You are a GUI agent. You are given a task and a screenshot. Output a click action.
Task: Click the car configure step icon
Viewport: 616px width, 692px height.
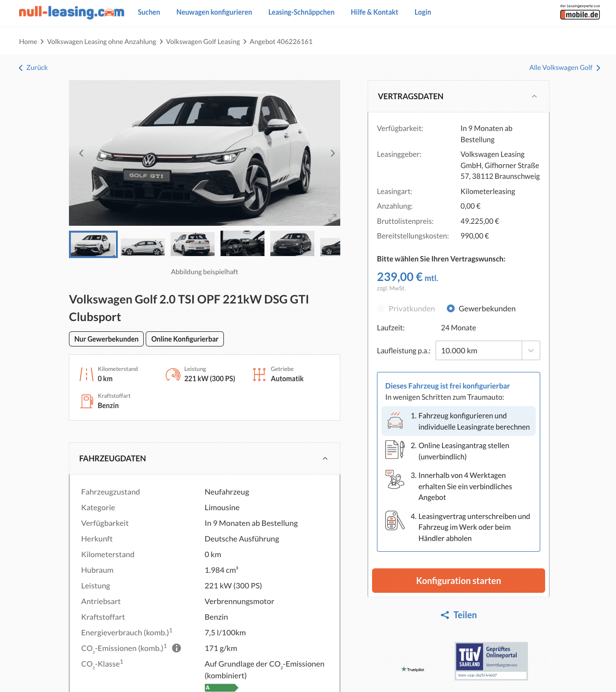tap(395, 420)
